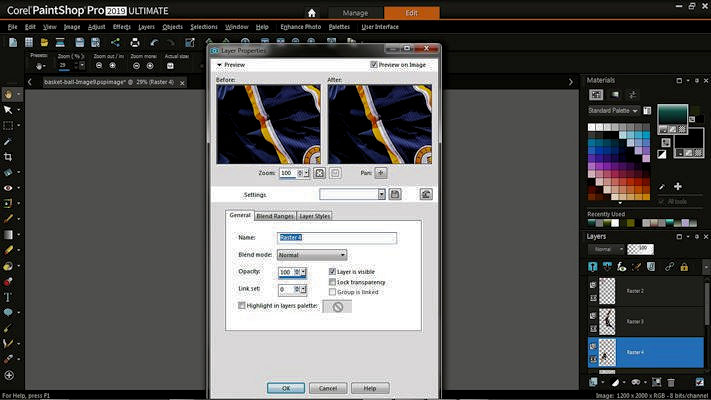Open the Adjust menu
Image resolution: width=711 pixels, height=400 pixels.
[97, 27]
